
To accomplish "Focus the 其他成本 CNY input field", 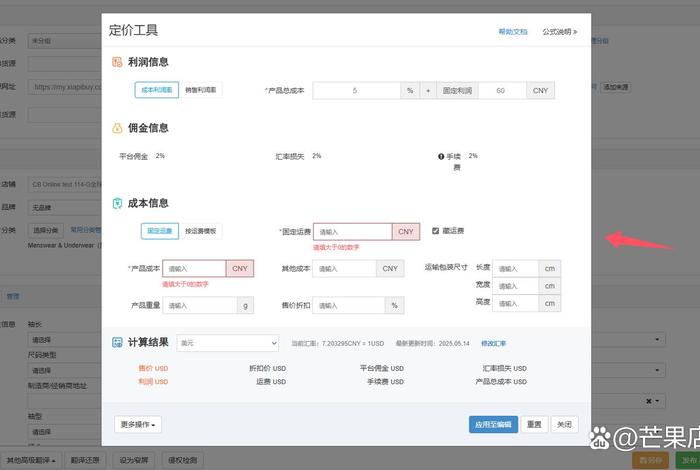I will [x=344, y=268].
